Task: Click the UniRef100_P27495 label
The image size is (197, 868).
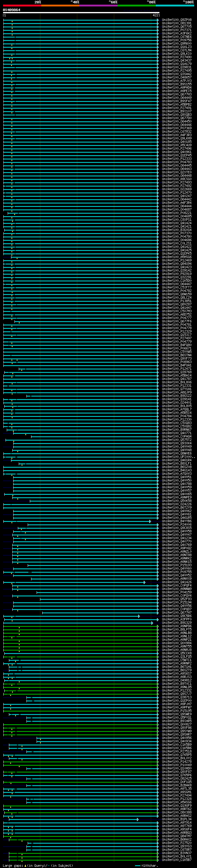Action: [x=177, y=71]
